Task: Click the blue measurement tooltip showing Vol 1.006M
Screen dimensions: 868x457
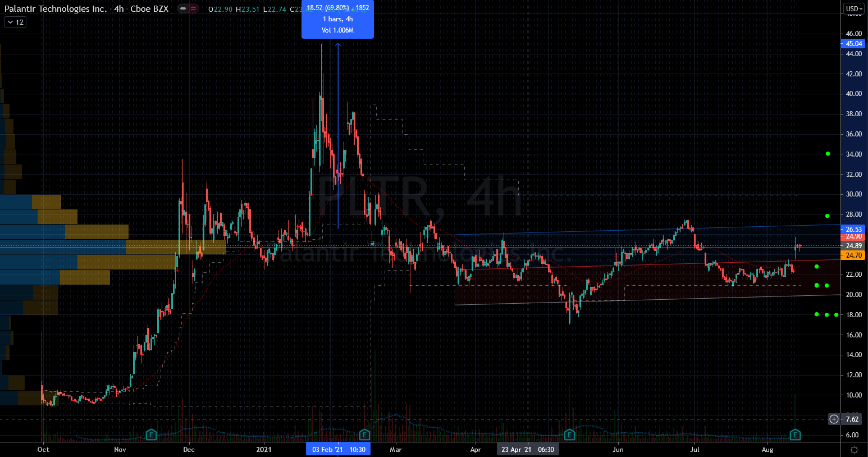Action: tap(337, 19)
